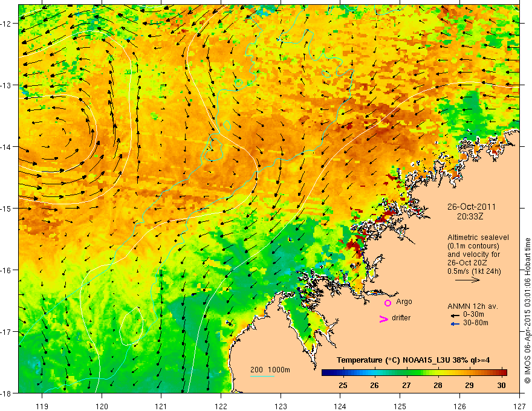Image resolution: width=532 pixels, height=411 pixels.
Task: Click the '0-30m' depth label
Action: [473, 314]
